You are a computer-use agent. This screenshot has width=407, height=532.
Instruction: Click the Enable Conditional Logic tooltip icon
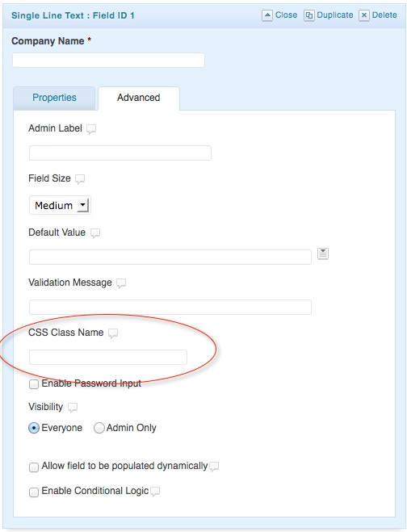[155, 492]
